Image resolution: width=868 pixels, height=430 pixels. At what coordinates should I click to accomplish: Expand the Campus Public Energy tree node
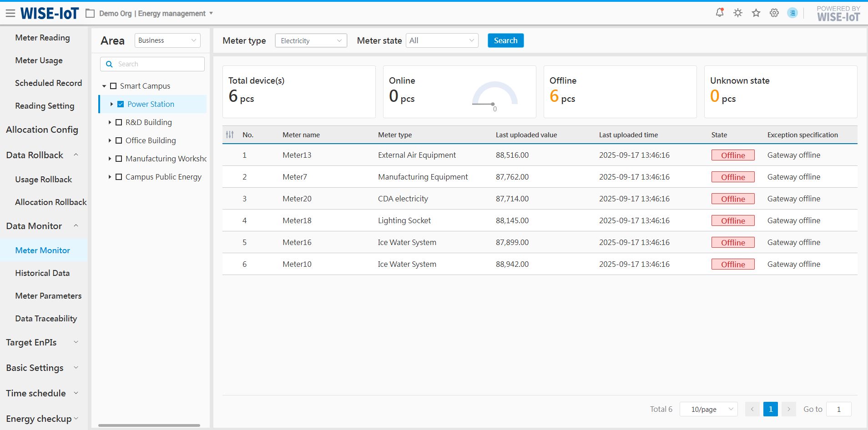pos(110,177)
